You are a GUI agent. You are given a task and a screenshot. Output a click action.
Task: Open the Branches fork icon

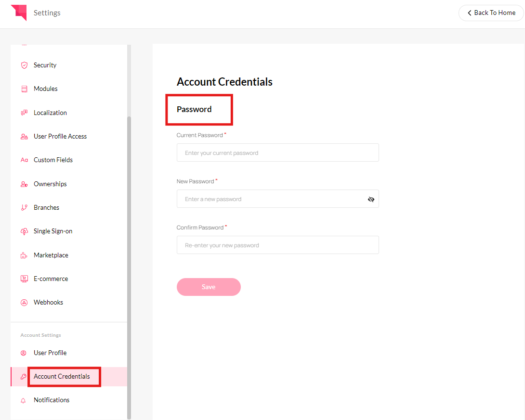24,208
